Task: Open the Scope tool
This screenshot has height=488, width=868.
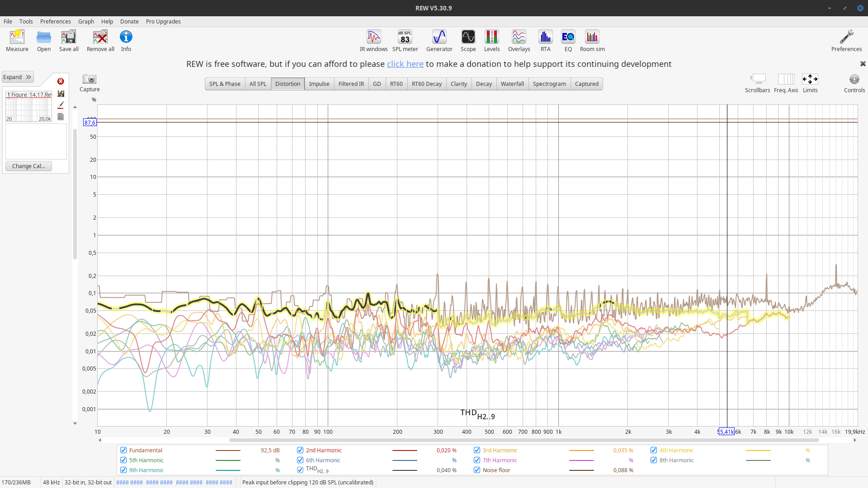Action: click(468, 41)
